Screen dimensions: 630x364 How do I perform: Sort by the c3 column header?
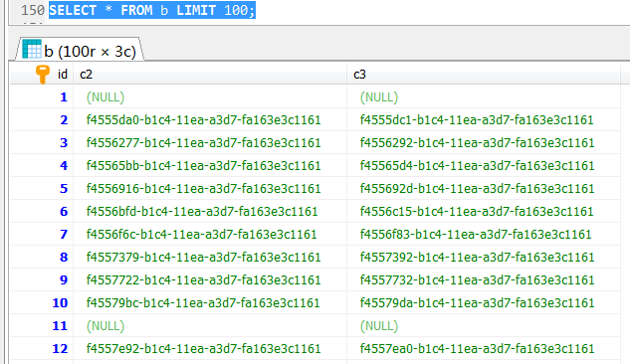click(484, 75)
